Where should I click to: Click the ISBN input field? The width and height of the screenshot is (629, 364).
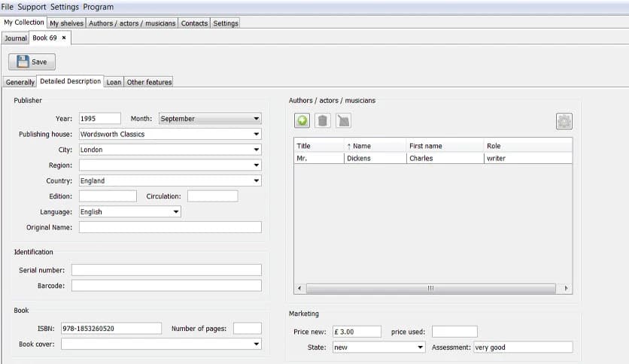point(111,329)
